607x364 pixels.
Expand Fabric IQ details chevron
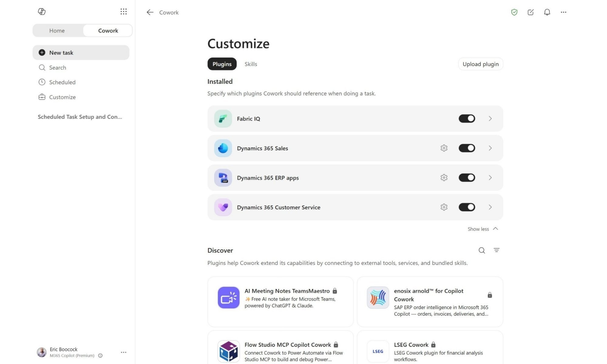490,119
